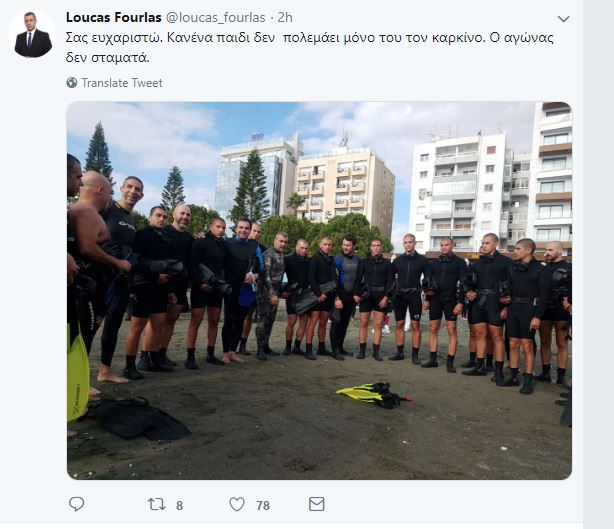This screenshot has height=529, width=614.
Task: Click the tweet's second line δεν σταματά
Action: click(x=107, y=58)
